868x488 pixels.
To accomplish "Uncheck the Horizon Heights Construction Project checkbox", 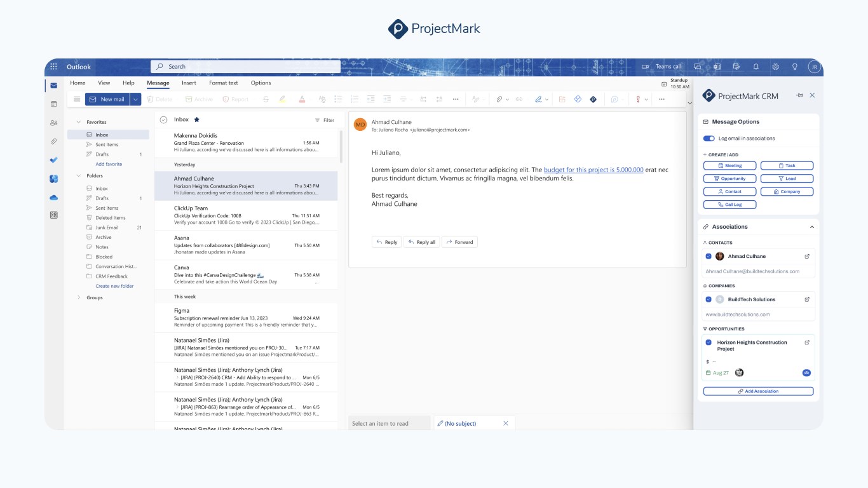I will tap(709, 342).
